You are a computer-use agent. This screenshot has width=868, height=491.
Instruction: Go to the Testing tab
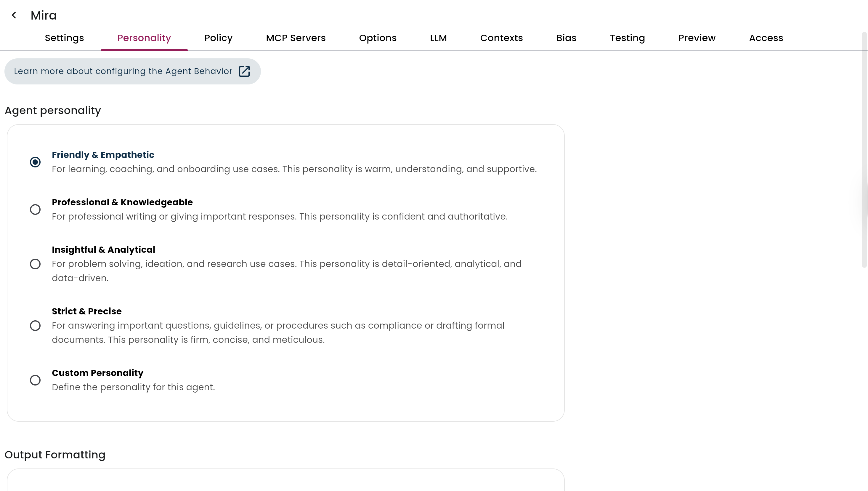point(627,38)
